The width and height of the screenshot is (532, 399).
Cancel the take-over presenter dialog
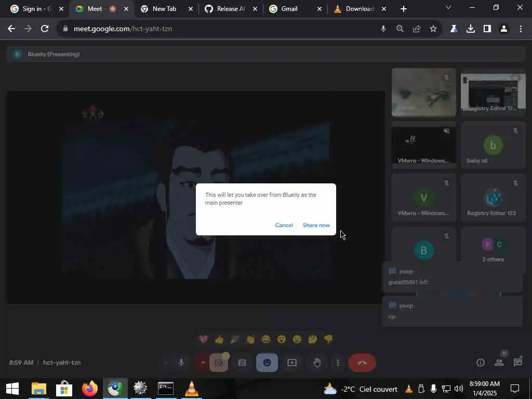[284, 225]
